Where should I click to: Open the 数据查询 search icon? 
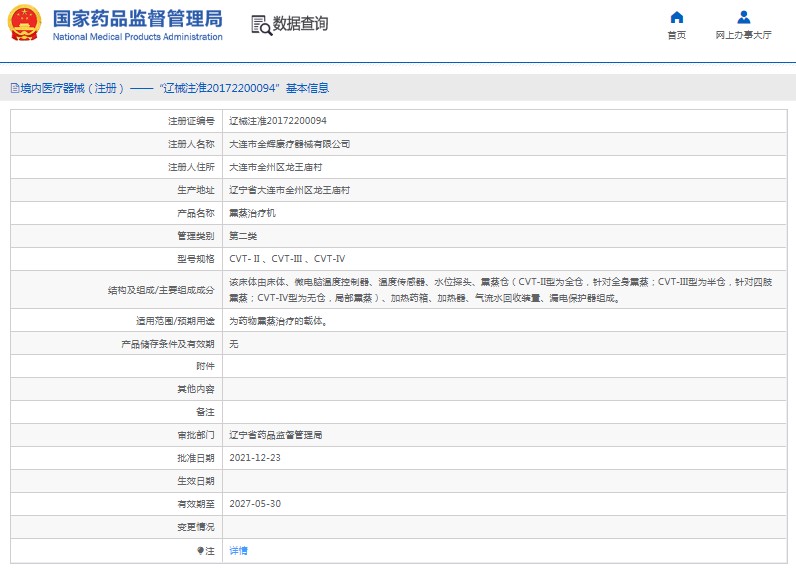point(261,25)
